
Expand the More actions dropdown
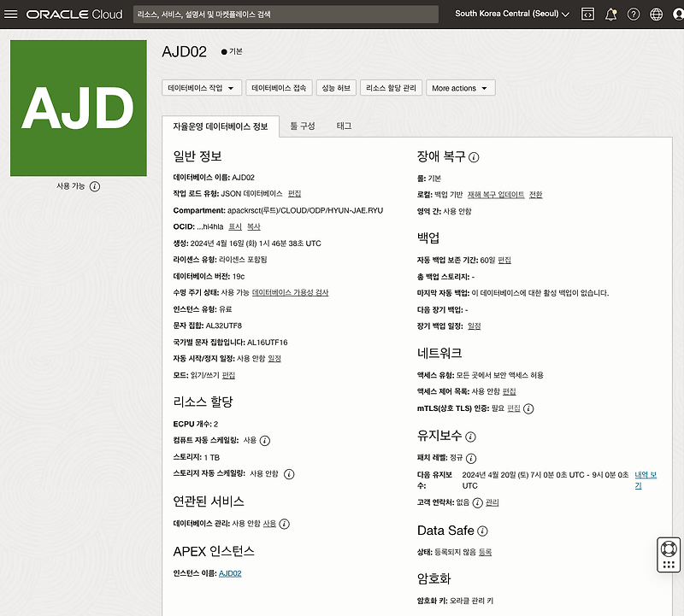pyautogui.click(x=461, y=87)
